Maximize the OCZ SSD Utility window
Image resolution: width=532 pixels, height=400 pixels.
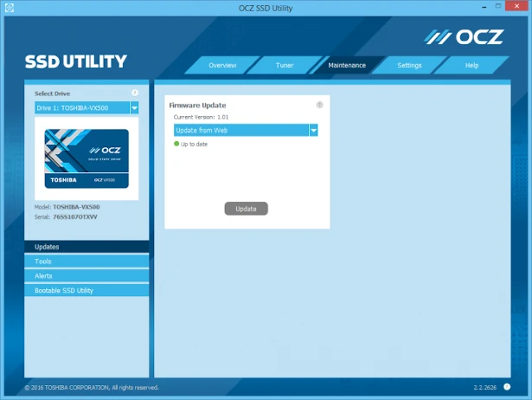pos(498,6)
